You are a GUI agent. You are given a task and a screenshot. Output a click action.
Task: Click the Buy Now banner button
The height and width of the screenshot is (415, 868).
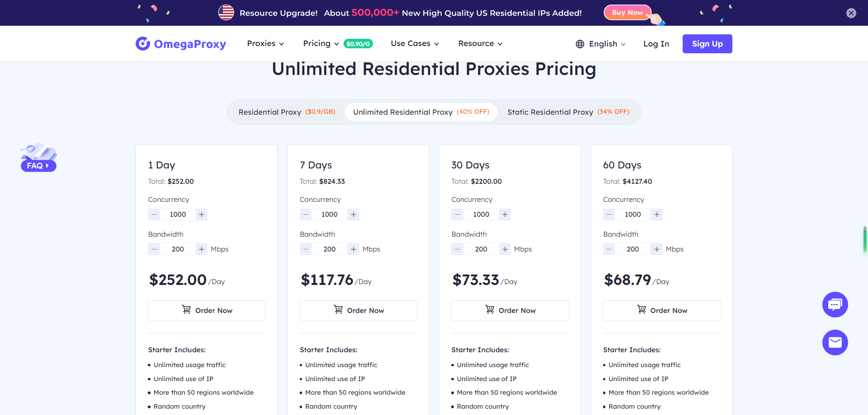tap(627, 13)
